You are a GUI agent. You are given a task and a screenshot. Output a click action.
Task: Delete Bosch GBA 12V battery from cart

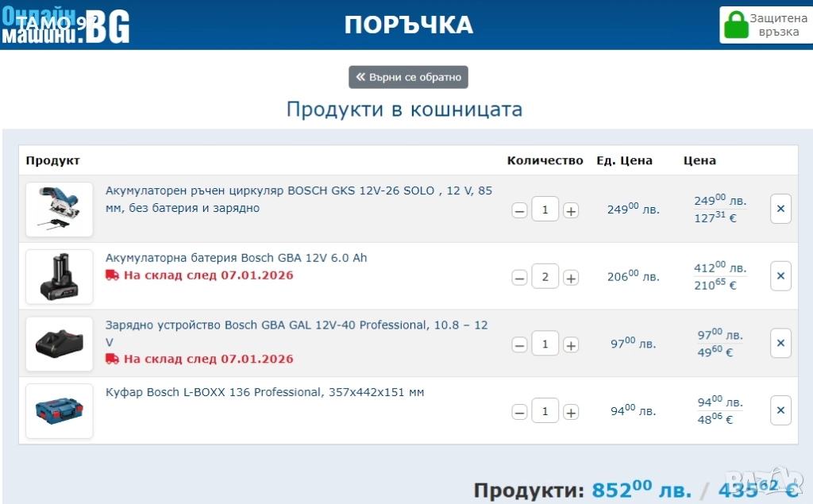tap(780, 276)
